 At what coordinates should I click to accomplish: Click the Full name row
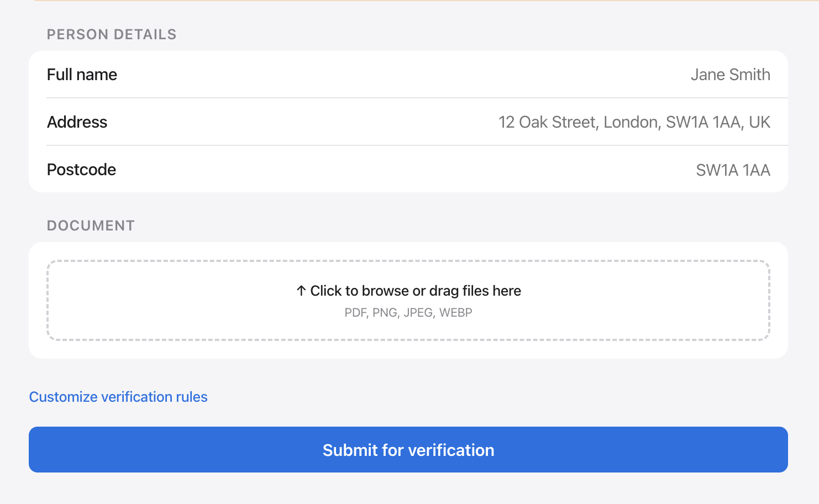coord(408,75)
